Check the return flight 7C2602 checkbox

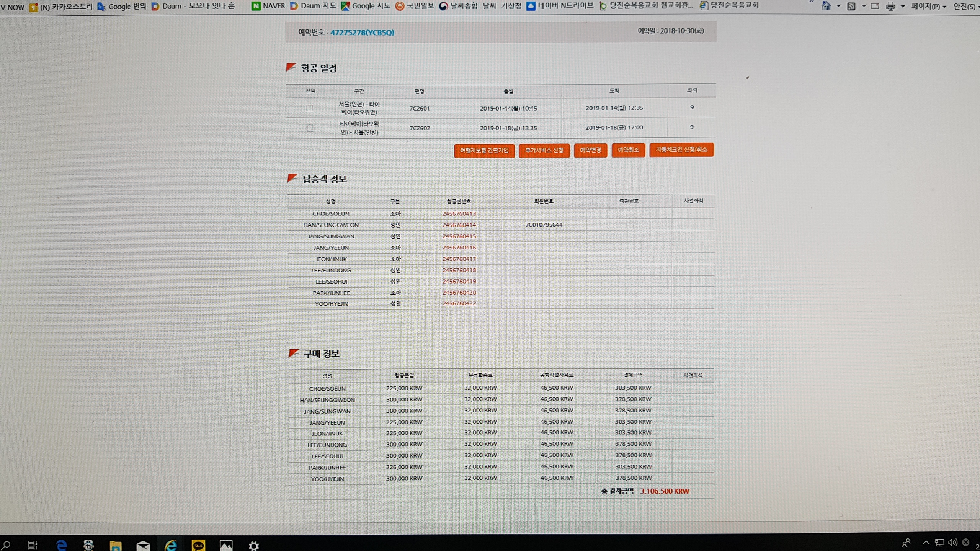[x=310, y=128]
